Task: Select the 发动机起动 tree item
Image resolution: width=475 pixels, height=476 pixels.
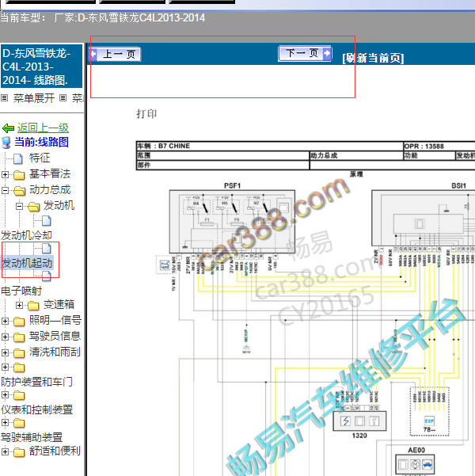Action: click(x=27, y=263)
